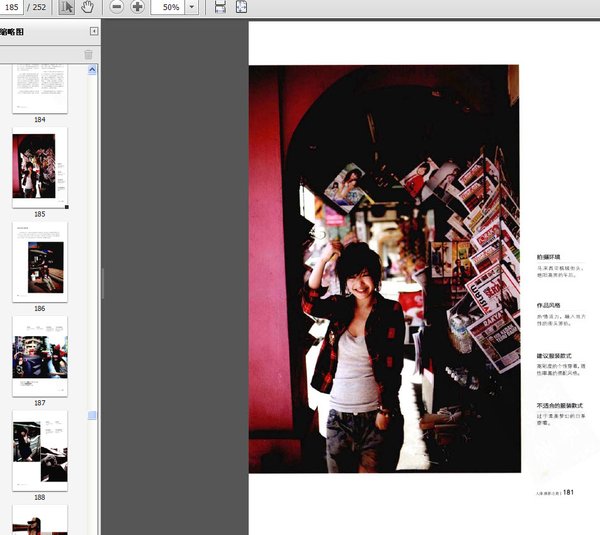600x535 pixels.
Task: Click the thumbnails panel title text
Action: (12, 32)
